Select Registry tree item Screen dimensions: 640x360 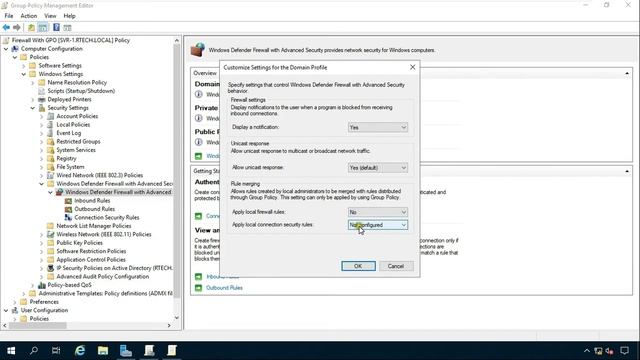[67, 158]
